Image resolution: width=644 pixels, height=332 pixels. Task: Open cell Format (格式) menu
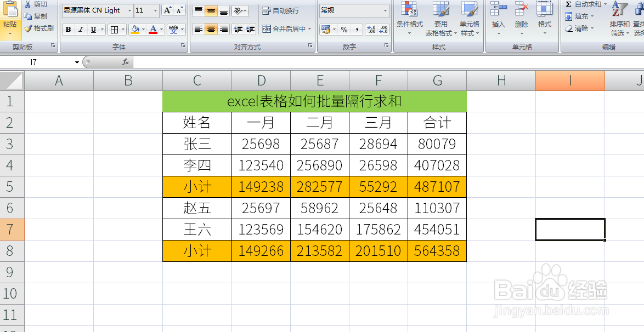[x=545, y=18]
